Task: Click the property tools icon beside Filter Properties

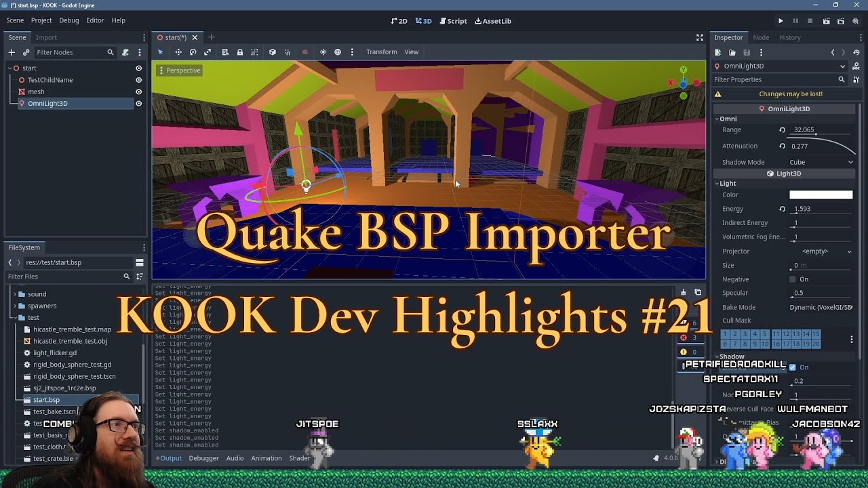Action: 856,79
